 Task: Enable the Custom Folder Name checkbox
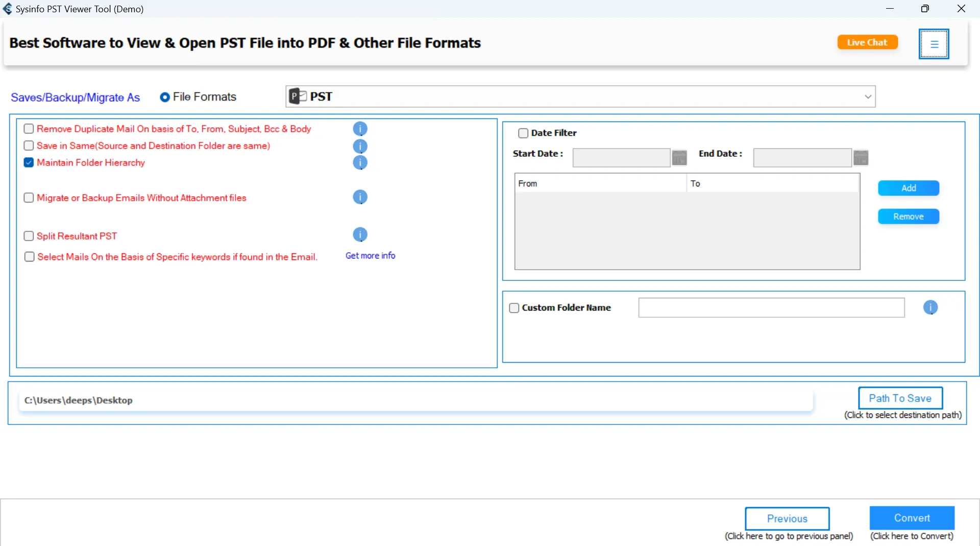click(514, 308)
